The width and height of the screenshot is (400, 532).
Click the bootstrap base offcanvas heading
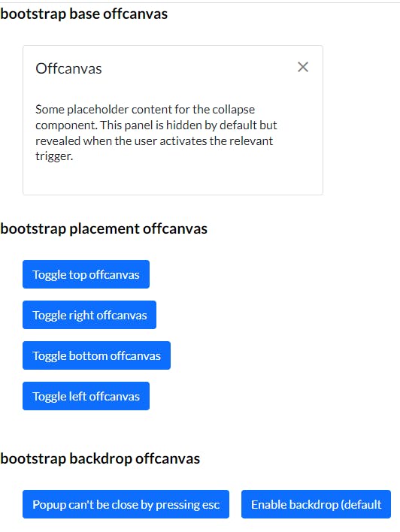[x=84, y=14]
